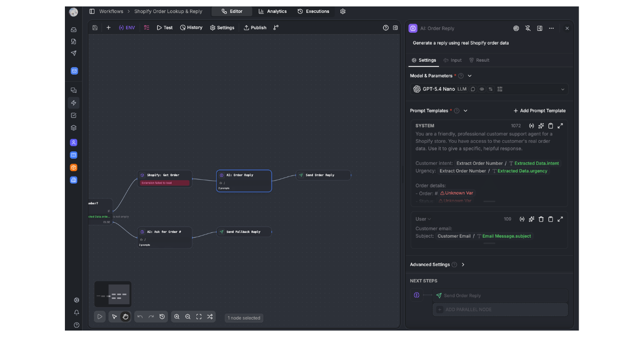Toggle the right side panel from canvas toolbar
This screenshot has width=644, height=337.
click(396, 27)
